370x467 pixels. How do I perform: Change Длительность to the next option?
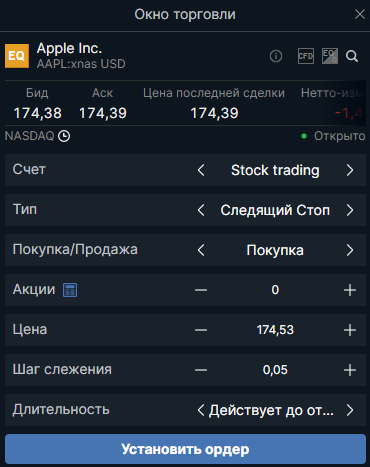coord(350,410)
